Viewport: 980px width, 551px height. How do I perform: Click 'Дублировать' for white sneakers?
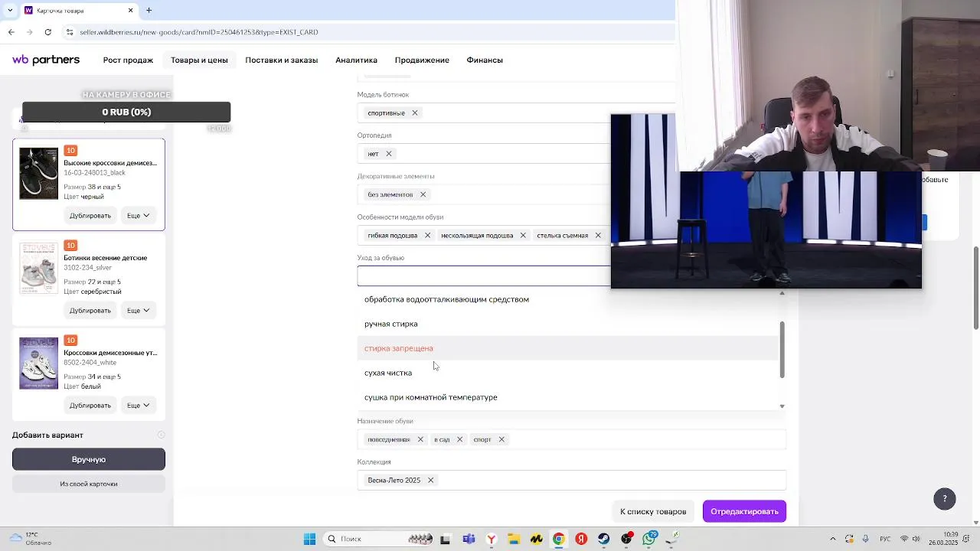click(90, 406)
